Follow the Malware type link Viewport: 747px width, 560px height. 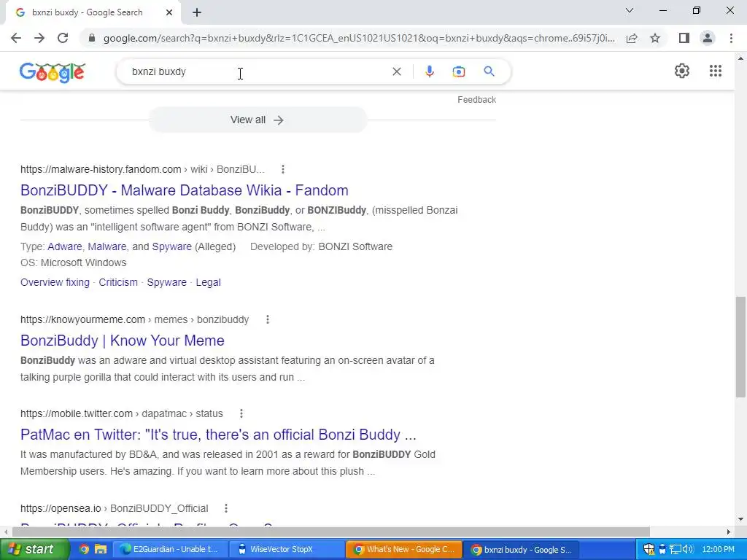pyautogui.click(x=107, y=246)
